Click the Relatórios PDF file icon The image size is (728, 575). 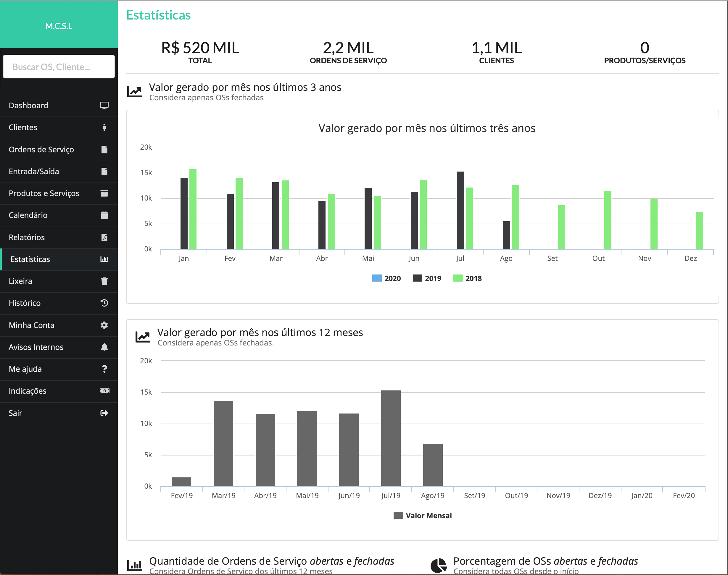104,237
